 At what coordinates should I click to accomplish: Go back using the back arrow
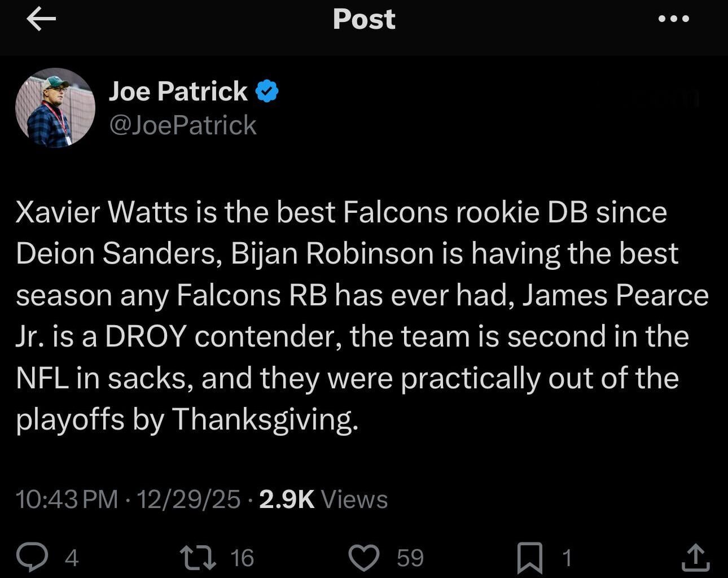pyautogui.click(x=41, y=20)
